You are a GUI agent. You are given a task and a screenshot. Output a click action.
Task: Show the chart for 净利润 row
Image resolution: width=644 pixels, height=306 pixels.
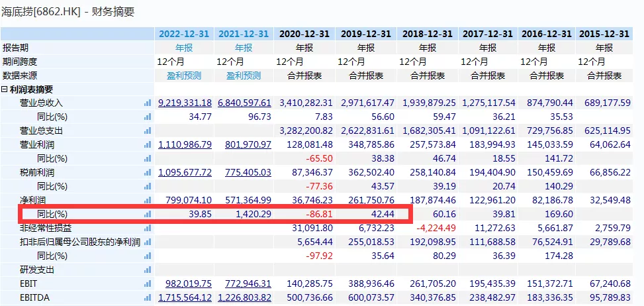click(x=148, y=200)
